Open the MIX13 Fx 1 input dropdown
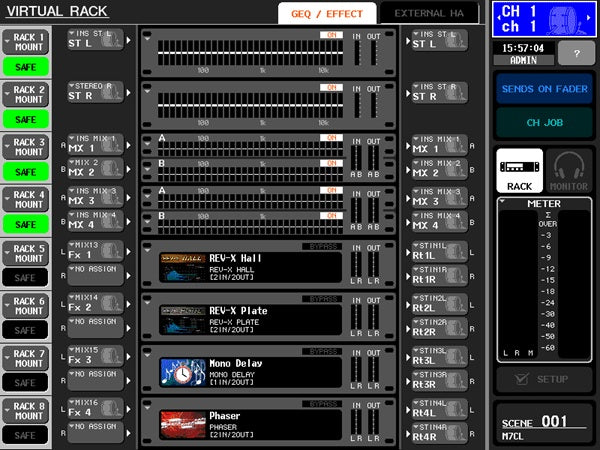 [96, 251]
